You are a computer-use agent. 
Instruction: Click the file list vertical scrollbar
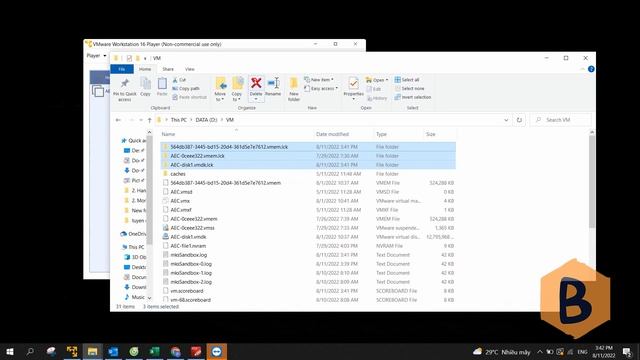(x=591, y=182)
